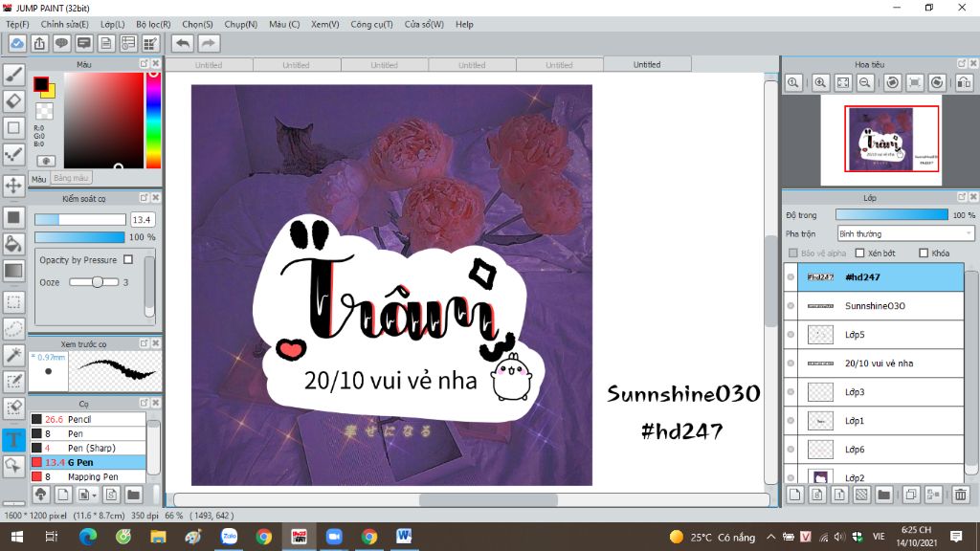Select the Mapping Pen brush
Screen dimensions: 980x551
[x=87, y=476]
